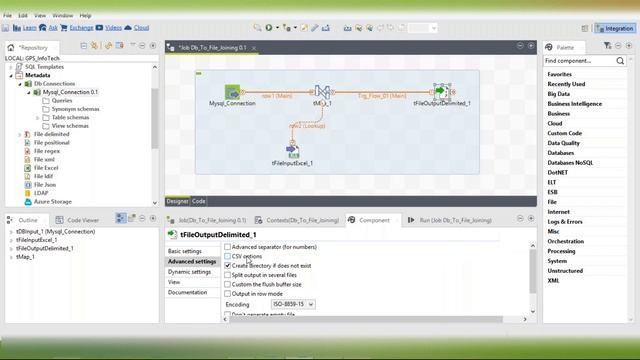The height and width of the screenshot is (360, 640).
Task: Enable Output in row mode checkbox
Action: coord(227,293)
